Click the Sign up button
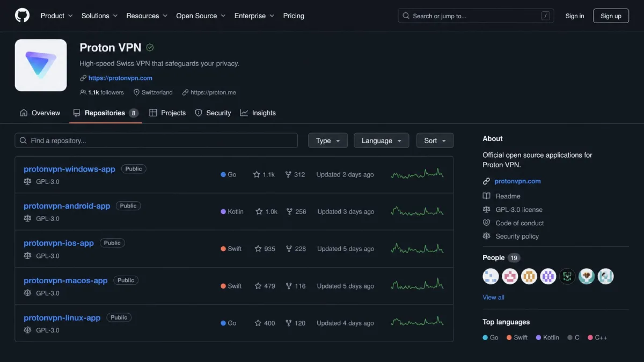 pyautogui.click(x=611, y=16)
